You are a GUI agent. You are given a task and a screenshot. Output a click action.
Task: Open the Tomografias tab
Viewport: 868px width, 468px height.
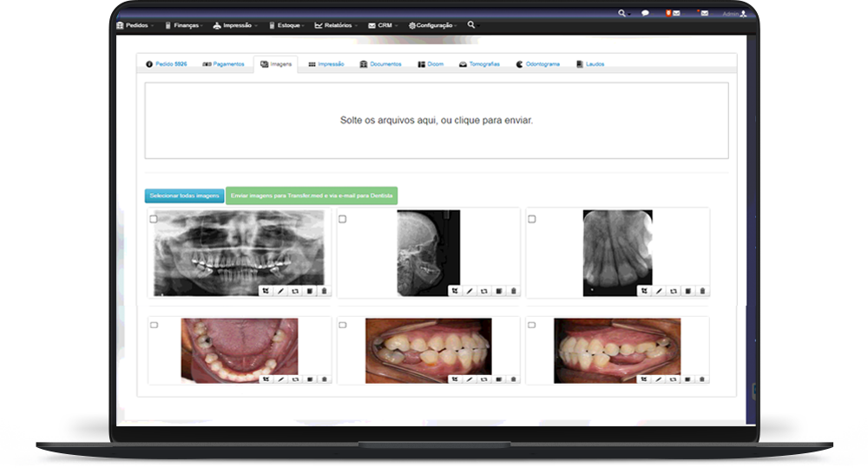click(x=479, y=64)
